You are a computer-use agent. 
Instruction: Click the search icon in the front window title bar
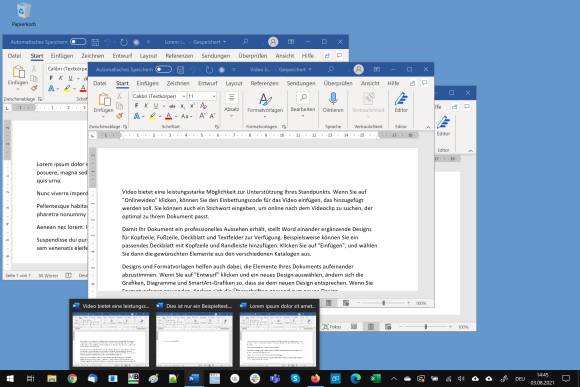pyautogui.click(x=331, y=69)
